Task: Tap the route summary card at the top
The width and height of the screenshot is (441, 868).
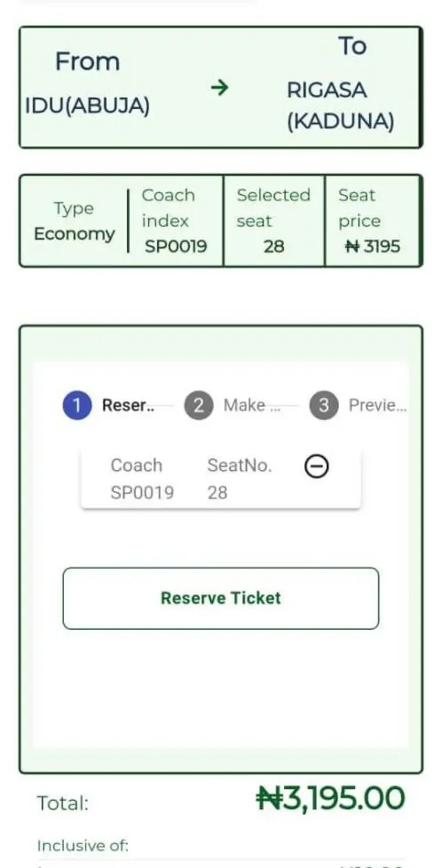Action: click(220, 86)
